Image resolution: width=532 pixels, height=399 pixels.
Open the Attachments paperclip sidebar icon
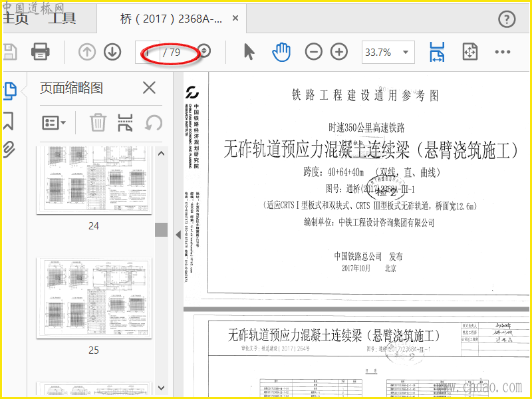tap(9, 149)
